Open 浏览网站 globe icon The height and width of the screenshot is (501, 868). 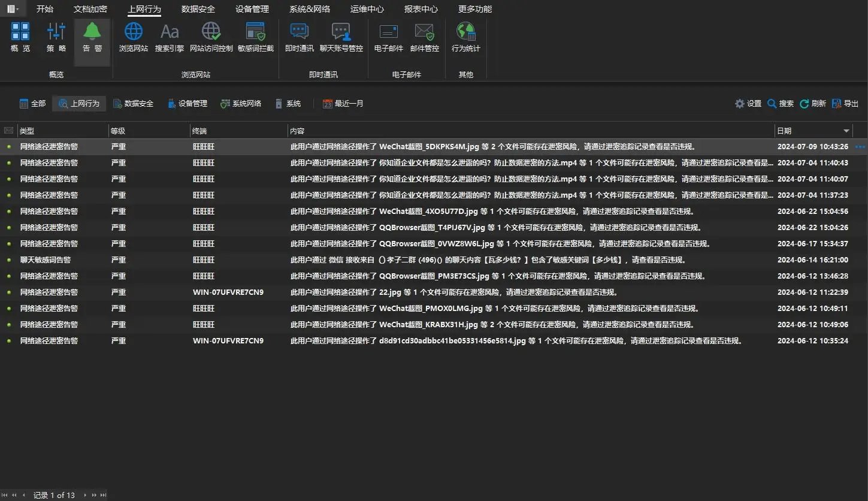tap(134, 37)
